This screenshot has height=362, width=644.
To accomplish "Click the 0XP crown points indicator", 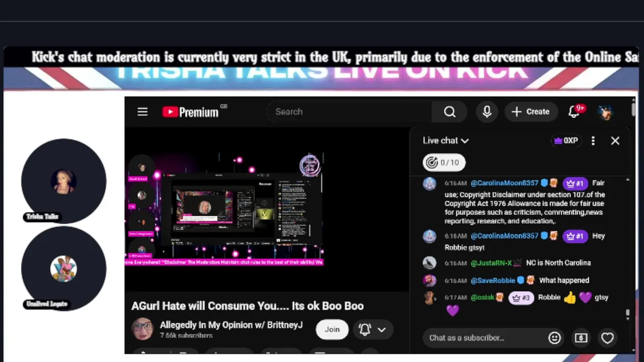I will coord(566,141).
